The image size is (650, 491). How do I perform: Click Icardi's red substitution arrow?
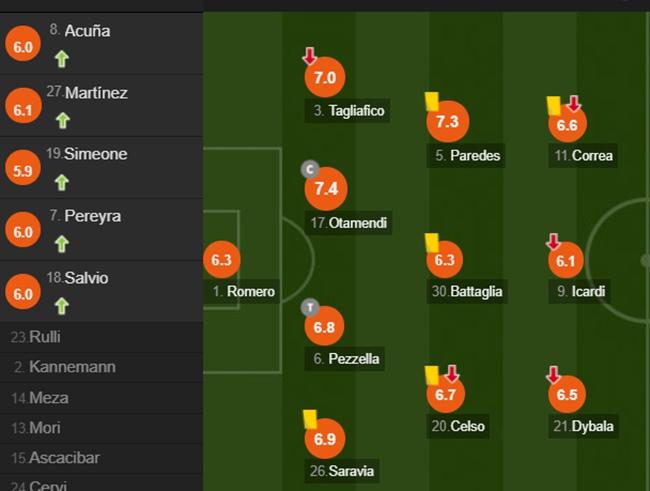tap(553, 242)
